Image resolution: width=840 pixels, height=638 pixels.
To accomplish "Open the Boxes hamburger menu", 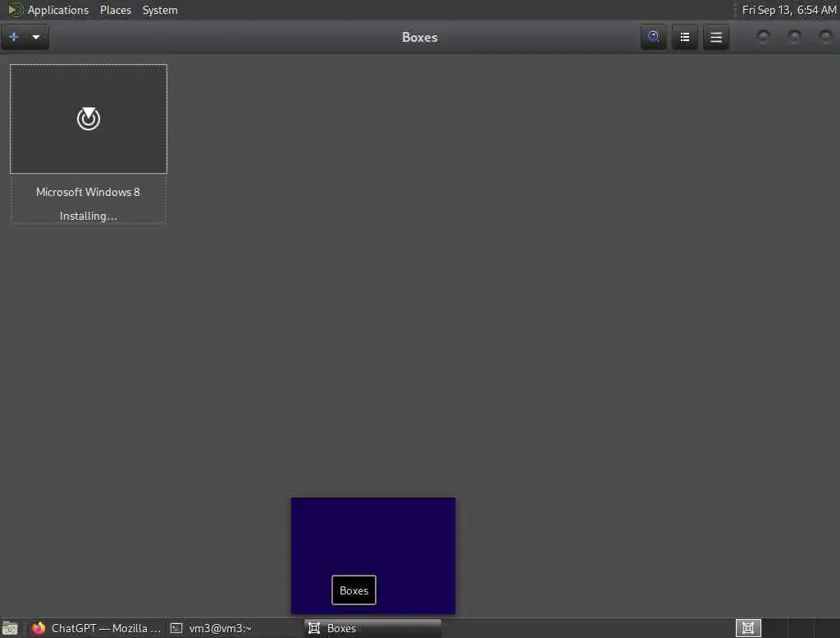I will (715, 37).
